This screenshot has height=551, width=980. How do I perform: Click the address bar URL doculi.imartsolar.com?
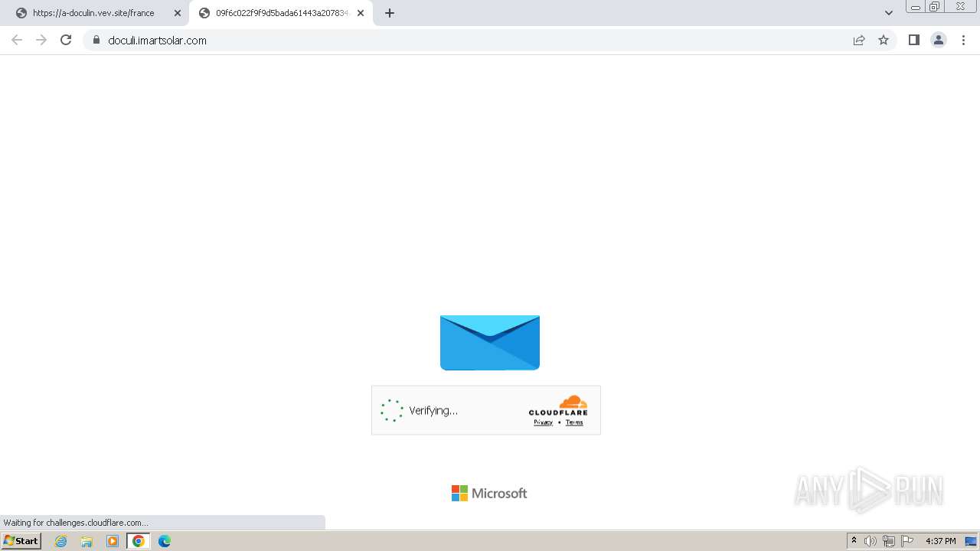(157, 41)
